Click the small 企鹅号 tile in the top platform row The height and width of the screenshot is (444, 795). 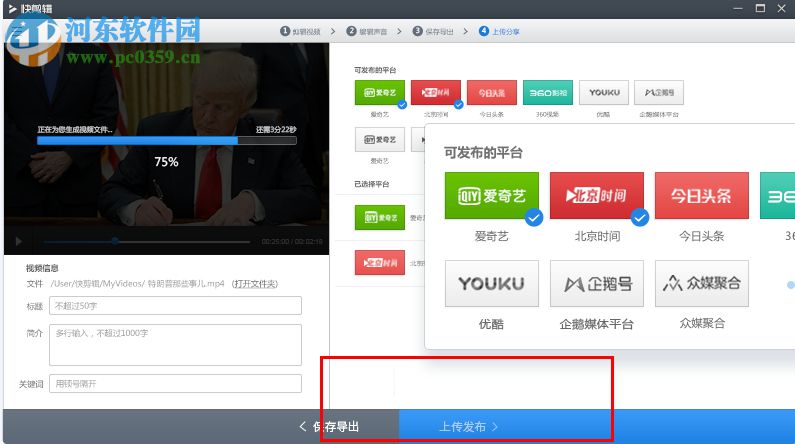pyautogui.click(x=659, y=93)
